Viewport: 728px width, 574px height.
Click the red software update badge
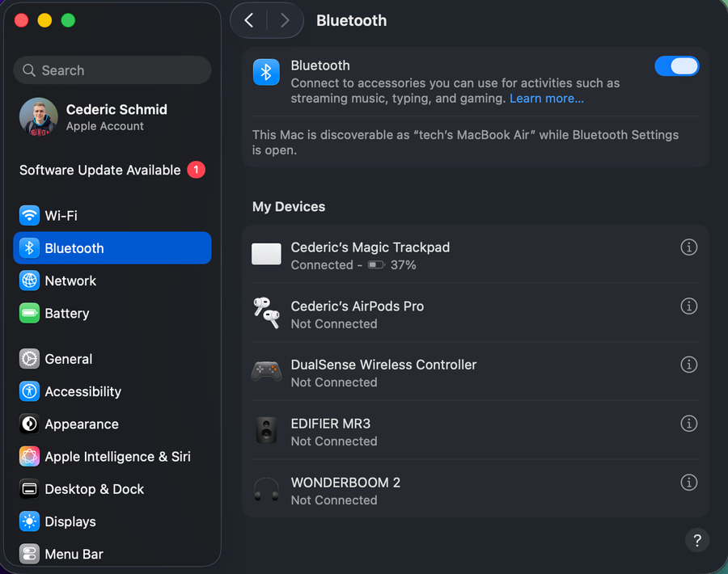[196, 170]
